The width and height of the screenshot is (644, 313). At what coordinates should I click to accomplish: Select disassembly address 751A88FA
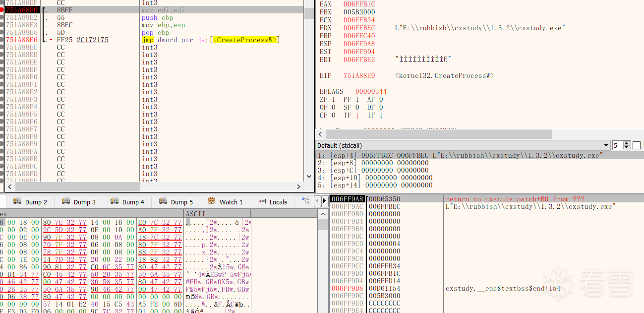(22, 151)
